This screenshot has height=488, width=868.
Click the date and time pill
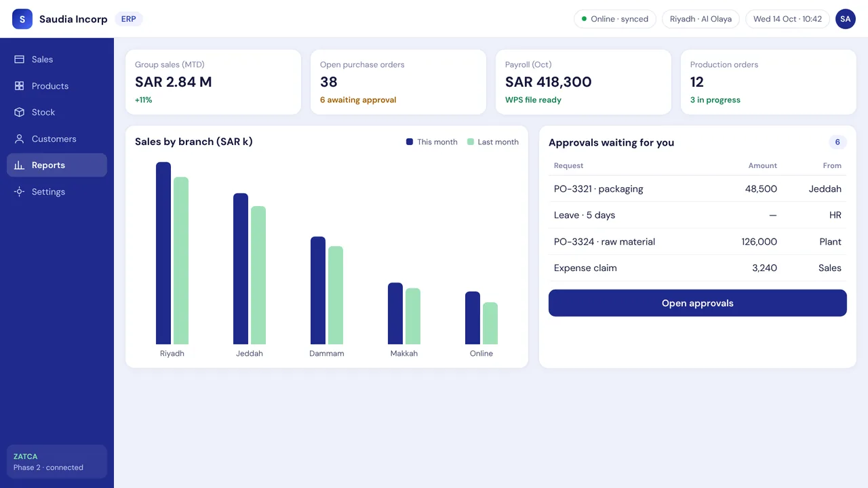[787, 19]
